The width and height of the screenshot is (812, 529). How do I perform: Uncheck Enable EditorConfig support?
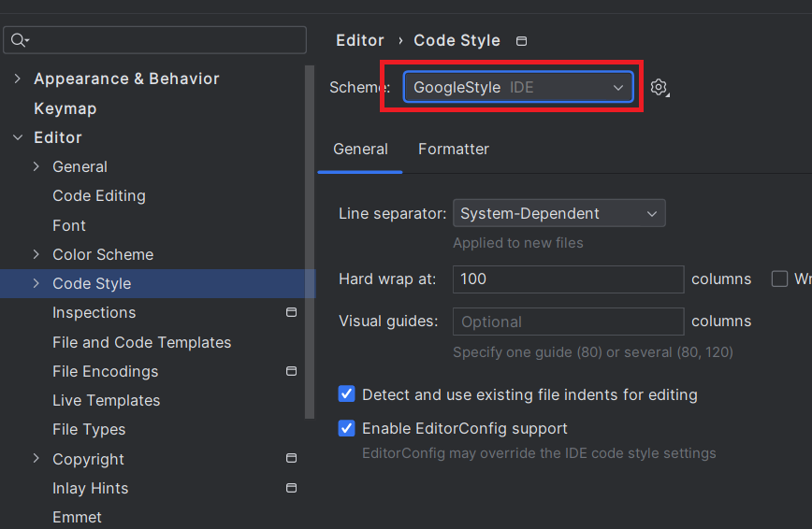click(x=346, y=428)
